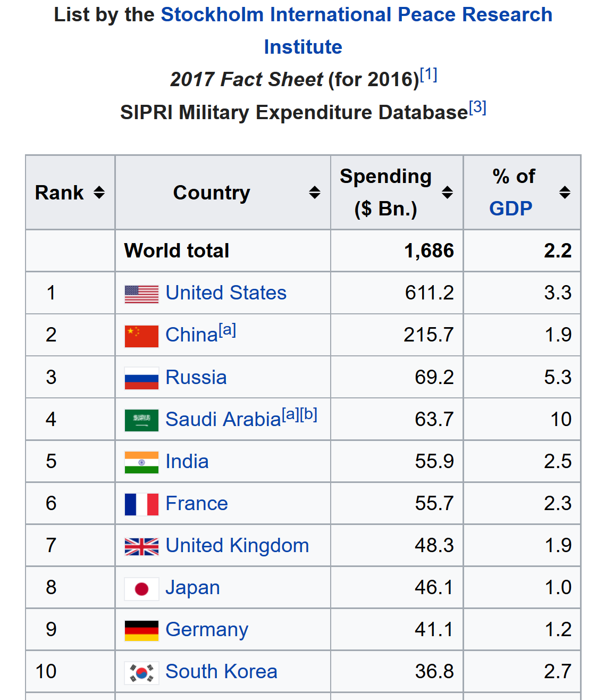The width and height of the screenshot is (605, 700).
Task: Open footnote [a] next to China
Action: point(228,330)
